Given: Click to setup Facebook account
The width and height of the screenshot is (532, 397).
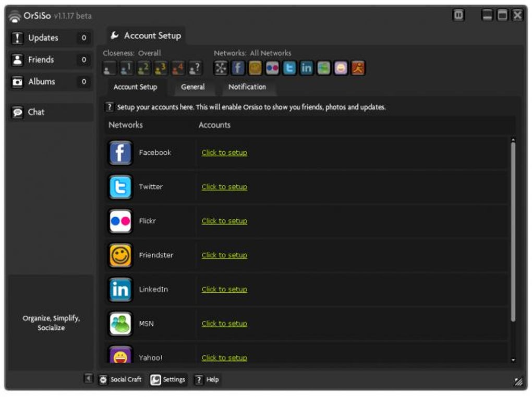Looking at the screenshot, I should pos(224,153).
